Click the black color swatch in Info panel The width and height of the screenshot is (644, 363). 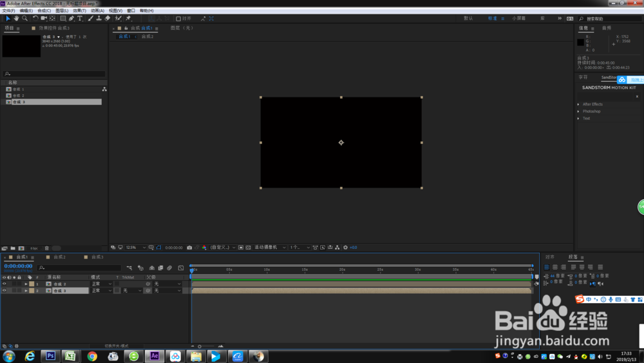(x=580, y=42)
